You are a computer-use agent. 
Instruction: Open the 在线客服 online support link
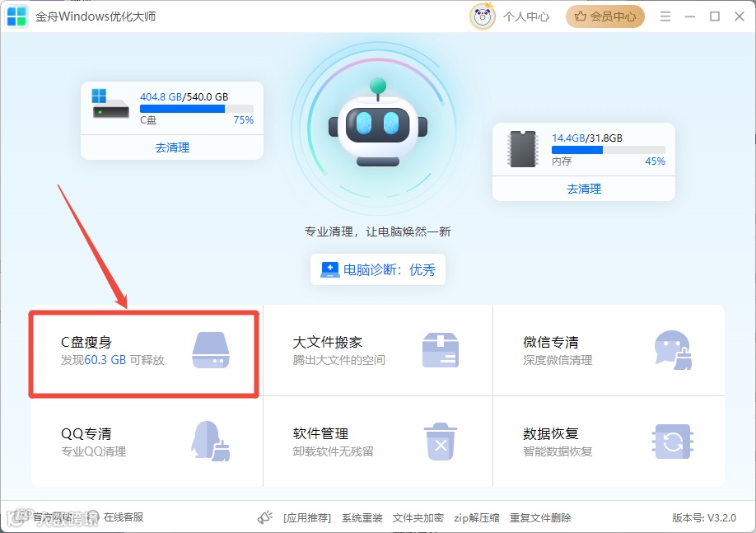tap(124, 517)
